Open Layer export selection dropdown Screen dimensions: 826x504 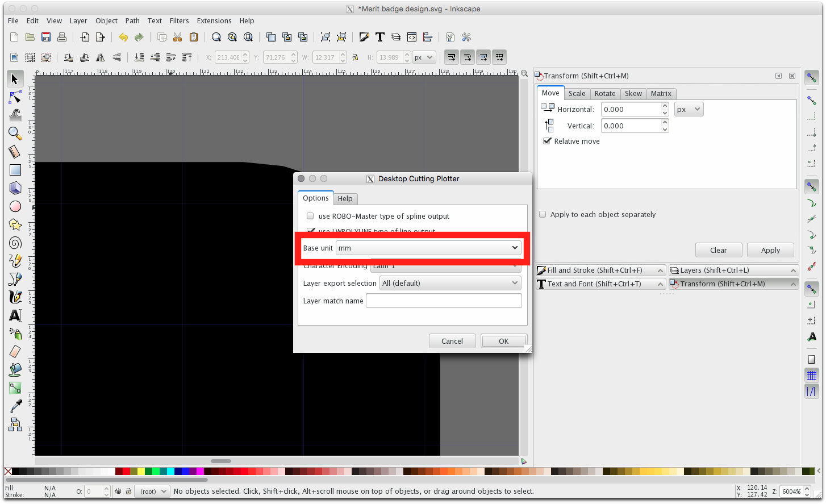coord(450,283)
